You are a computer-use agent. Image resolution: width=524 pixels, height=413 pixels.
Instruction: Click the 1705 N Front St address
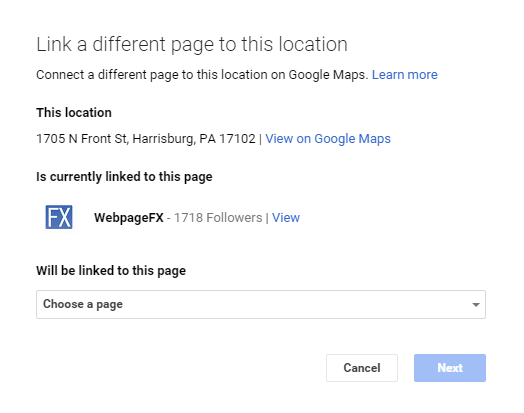tap(82, 139)
